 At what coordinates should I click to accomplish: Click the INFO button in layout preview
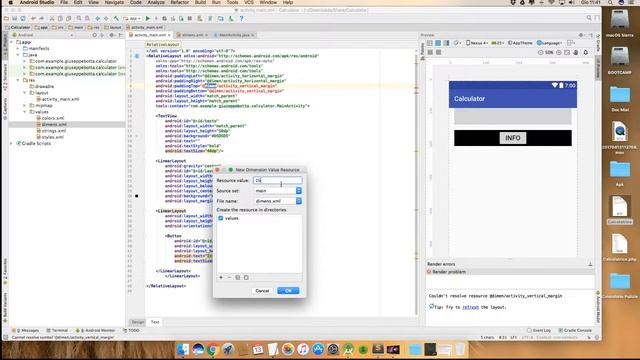513,138
